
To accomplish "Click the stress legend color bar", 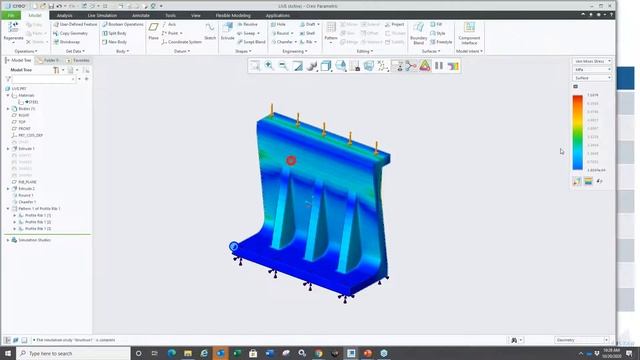I will tap(578, 133).
